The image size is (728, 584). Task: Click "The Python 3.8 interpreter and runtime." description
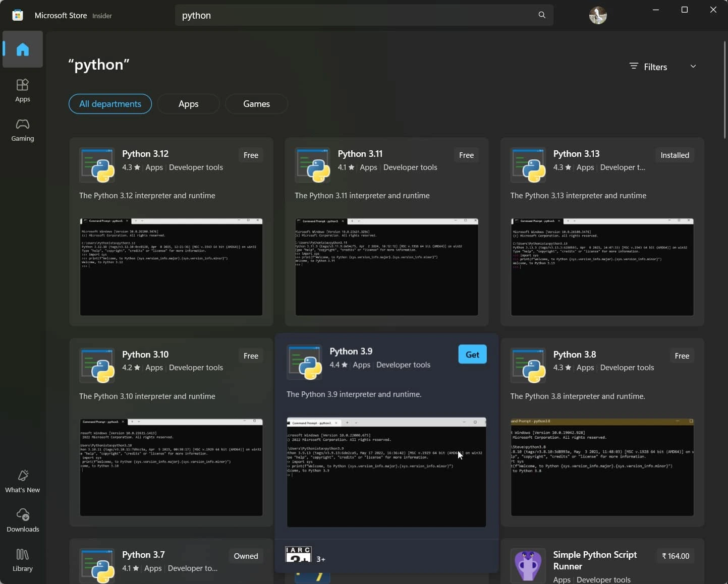tap(578, 396)
